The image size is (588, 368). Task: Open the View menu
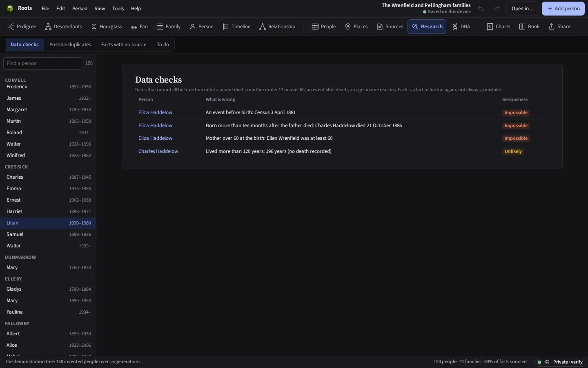100,9
